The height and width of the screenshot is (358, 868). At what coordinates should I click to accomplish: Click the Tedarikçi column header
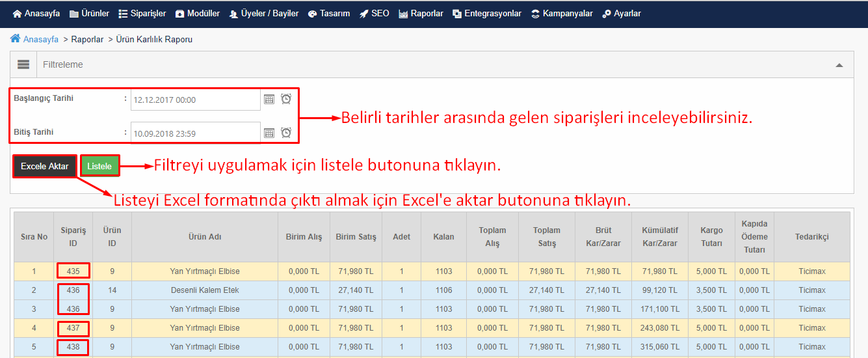click(812, 237)
